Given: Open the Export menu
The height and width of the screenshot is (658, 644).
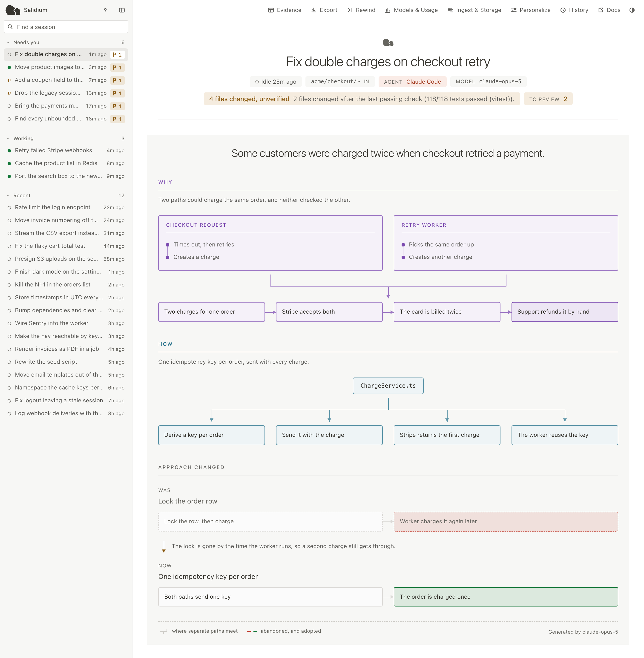Looking at the screenshot, I should (324, 10).
